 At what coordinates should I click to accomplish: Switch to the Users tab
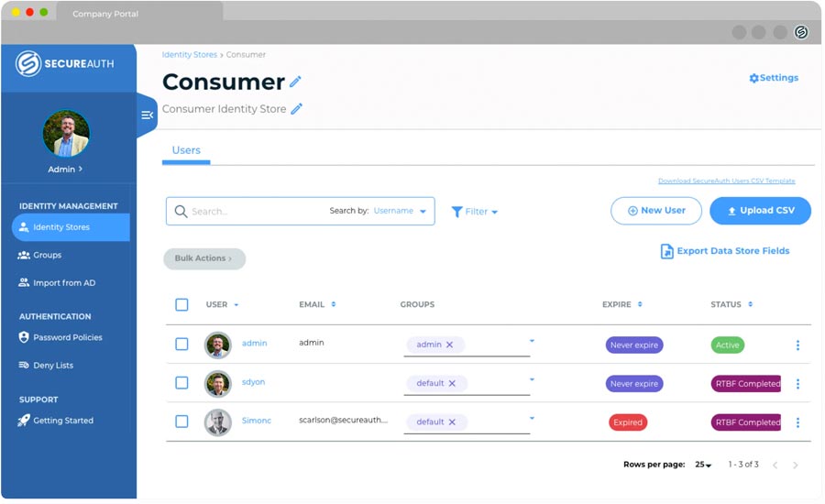[186, 150]
